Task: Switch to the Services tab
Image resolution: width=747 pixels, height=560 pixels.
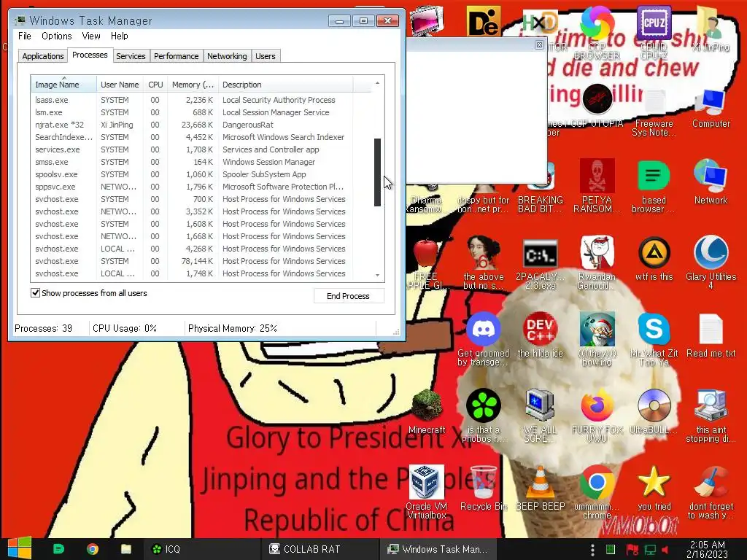Action: click(x=131, y=56)
